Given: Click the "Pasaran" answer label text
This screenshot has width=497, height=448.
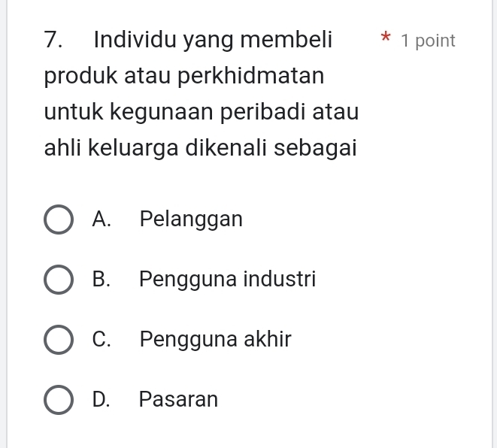Looking at the screenshot, I should 178,399.
